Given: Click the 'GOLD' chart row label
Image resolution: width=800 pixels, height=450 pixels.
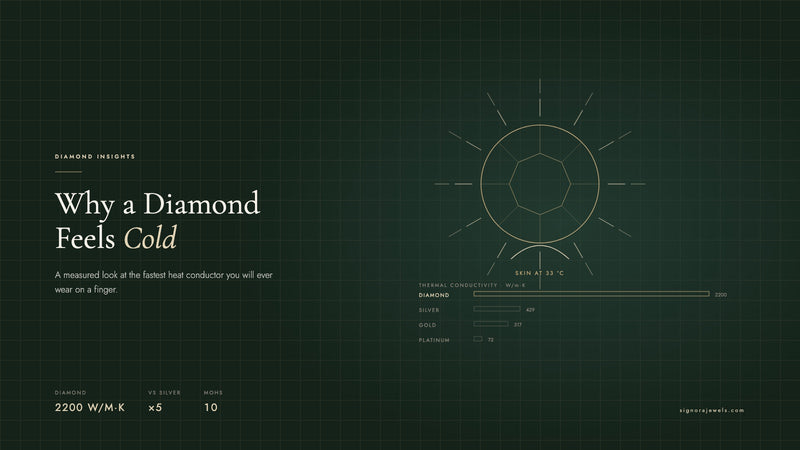Looking at the screenshot, I should (428, 325).
